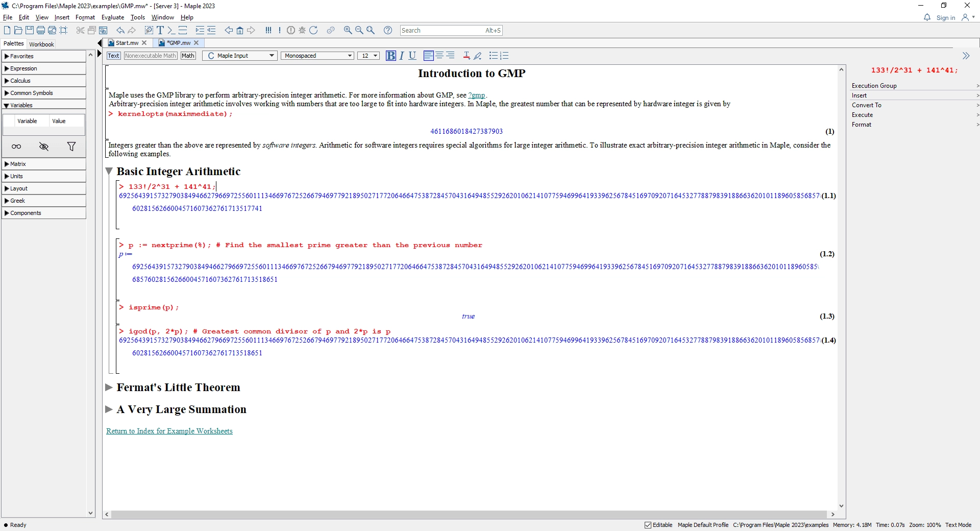Outdent the selection from its section

click(x=211, y=30)
